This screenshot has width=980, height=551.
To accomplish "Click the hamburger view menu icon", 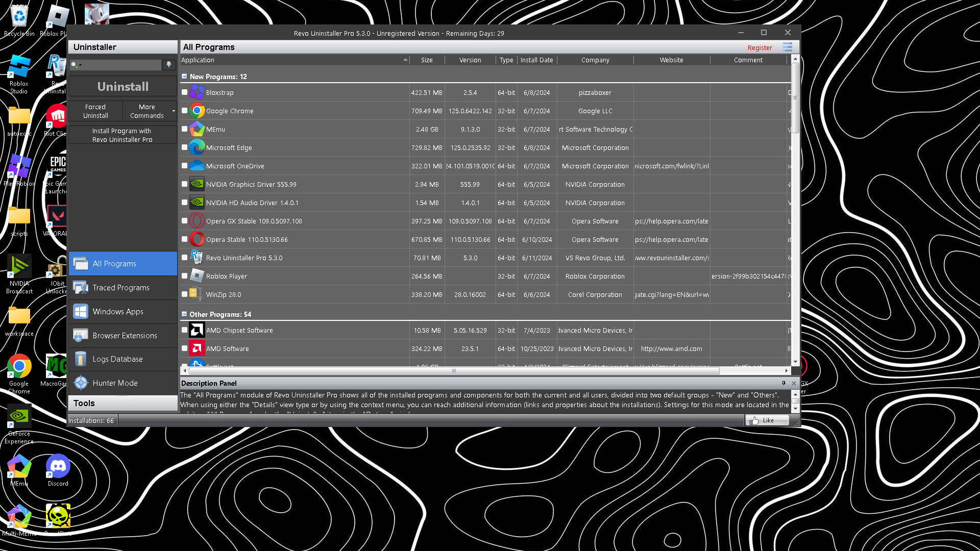I will 788,47.
